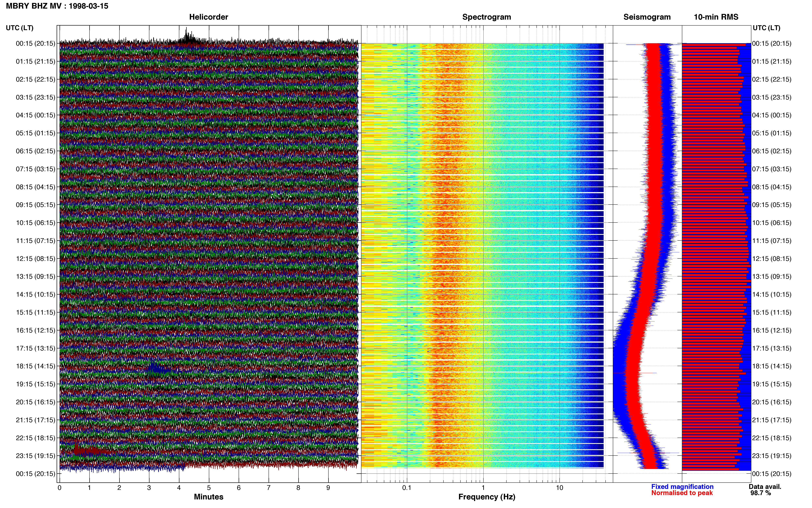
Task: Click the right '01:15 (21:15)' time label
Action: click(x=771, y=61)
